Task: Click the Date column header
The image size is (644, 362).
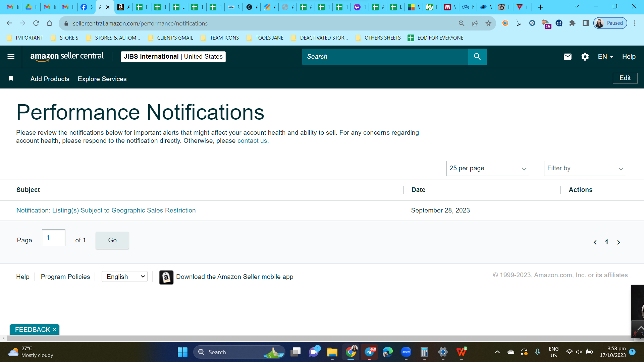Action: (419, 190)
